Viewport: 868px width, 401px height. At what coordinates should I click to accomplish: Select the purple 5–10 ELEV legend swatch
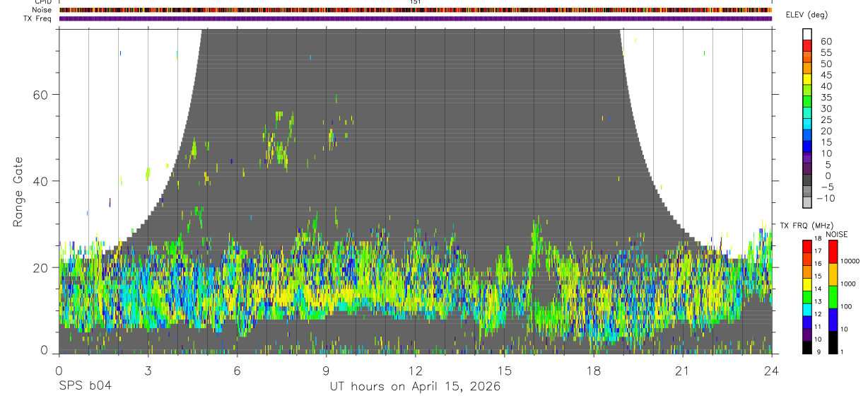(807, 158)
